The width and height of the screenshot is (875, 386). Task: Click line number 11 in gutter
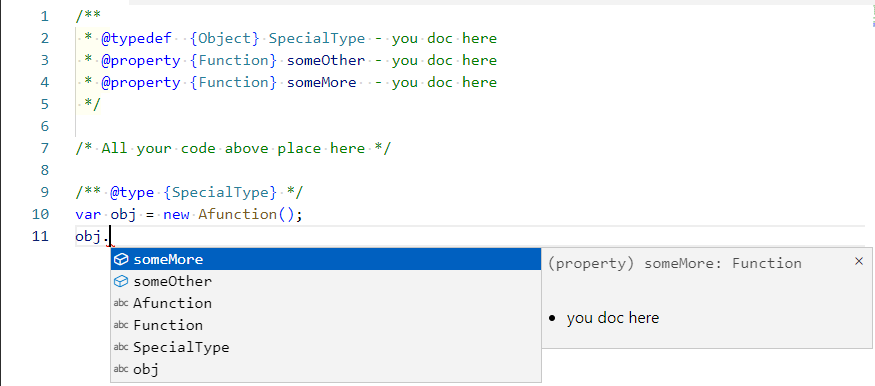[40, 236]
